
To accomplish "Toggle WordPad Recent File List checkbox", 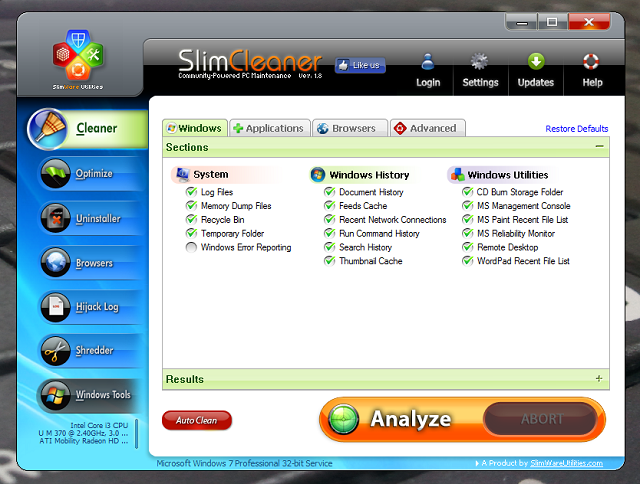I will click(467, 261).
